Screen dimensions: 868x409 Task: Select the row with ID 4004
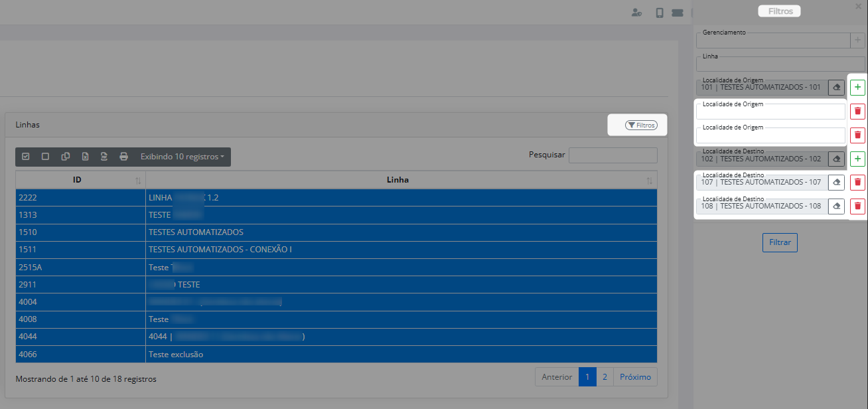(x=336, y=302)
